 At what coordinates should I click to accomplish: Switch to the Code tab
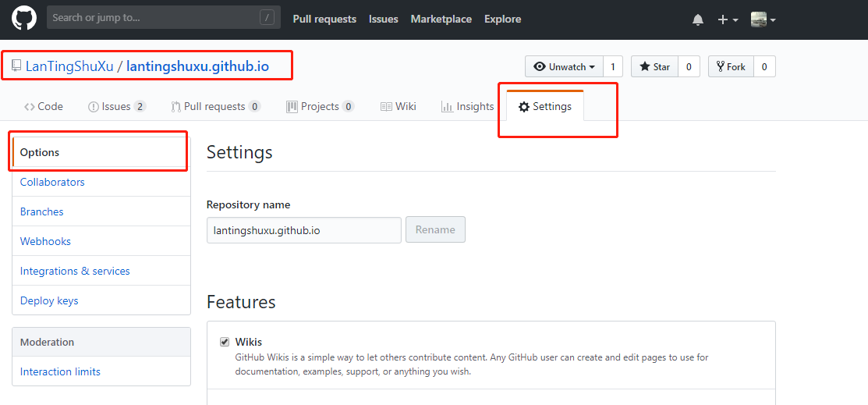[x=43, y=106]
